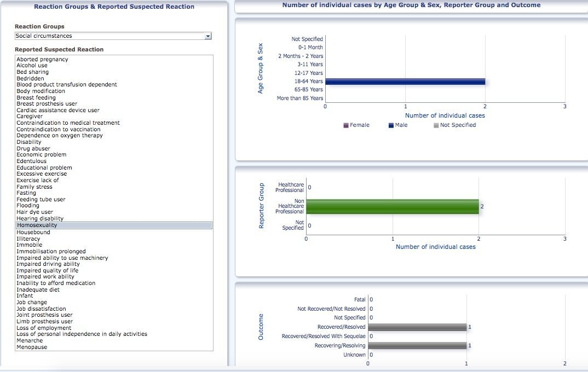Open the Reaction Groups dropdown arrow
Viewport: 588px width, 372px height.
tap(207, 36)
